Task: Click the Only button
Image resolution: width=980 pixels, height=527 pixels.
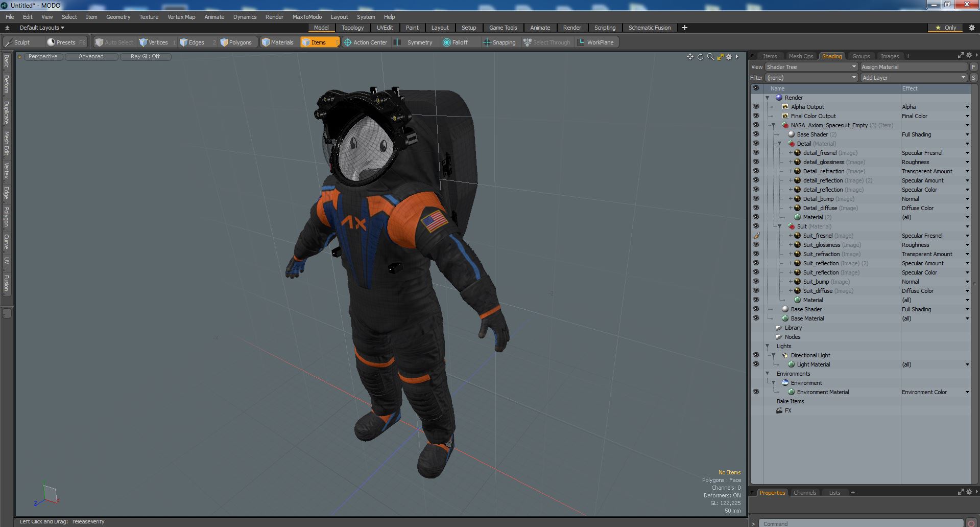Action: [945, 28]
